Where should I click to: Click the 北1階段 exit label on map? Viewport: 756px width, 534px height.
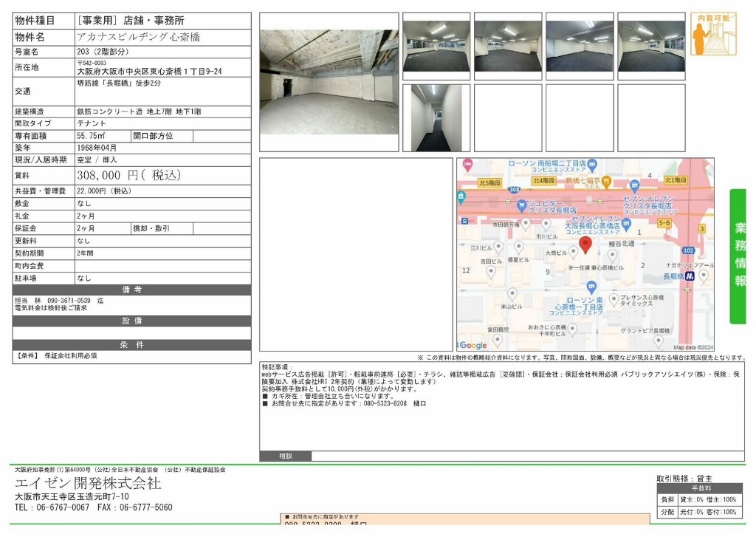675,180
